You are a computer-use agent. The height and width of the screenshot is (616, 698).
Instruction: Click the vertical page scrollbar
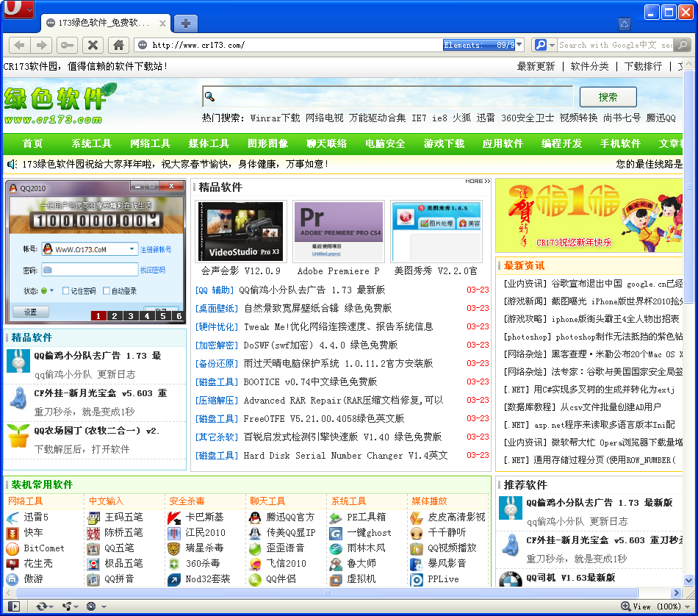coord(688,186)
